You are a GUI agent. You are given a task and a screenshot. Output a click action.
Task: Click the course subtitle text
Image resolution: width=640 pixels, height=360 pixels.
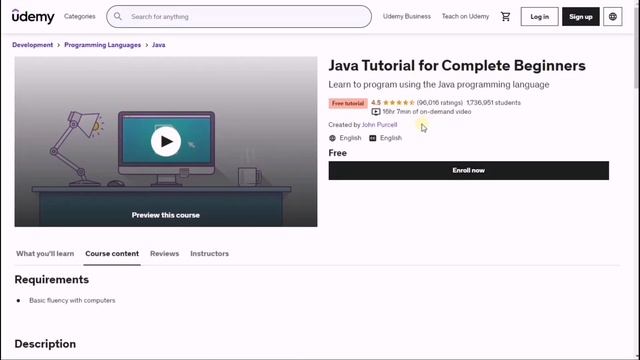pyautogui.click(x=439, y=85)
